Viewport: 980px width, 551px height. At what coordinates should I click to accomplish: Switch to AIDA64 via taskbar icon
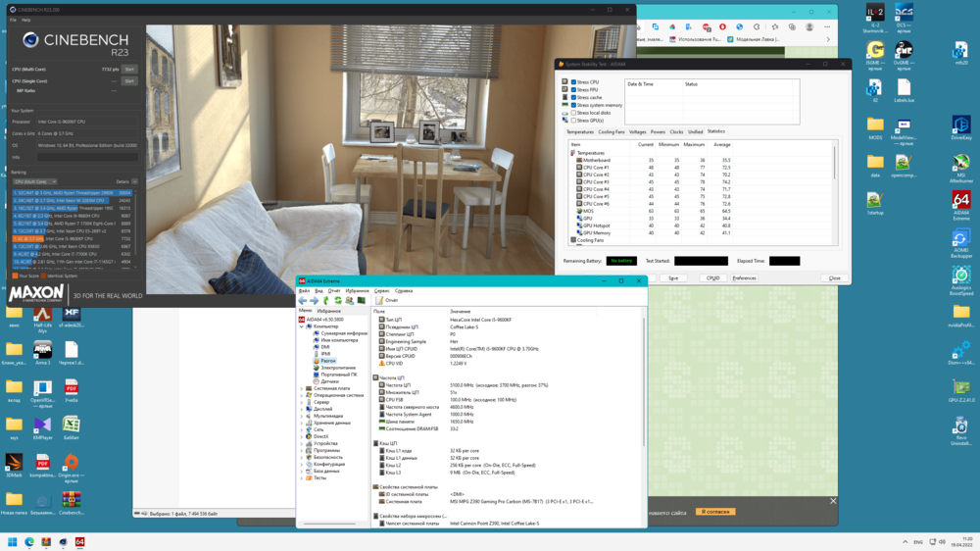coord(80,541)
